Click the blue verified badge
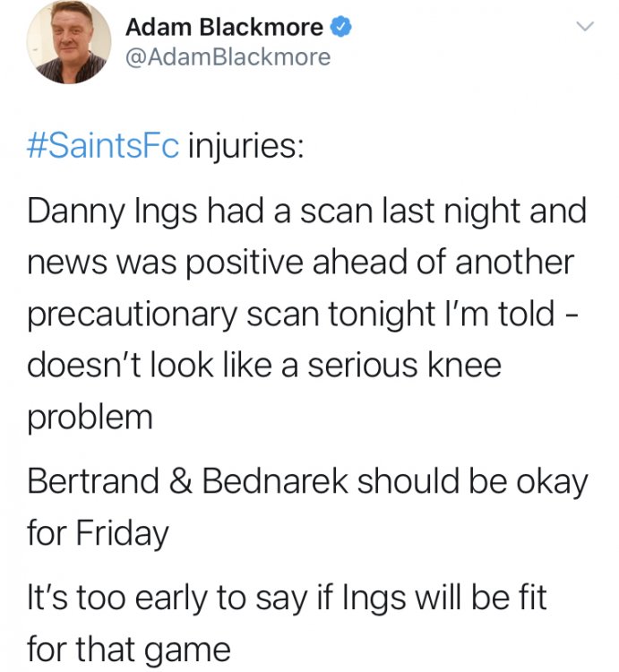The width and height of the screenshot is (619, 672). click(340, 28)
